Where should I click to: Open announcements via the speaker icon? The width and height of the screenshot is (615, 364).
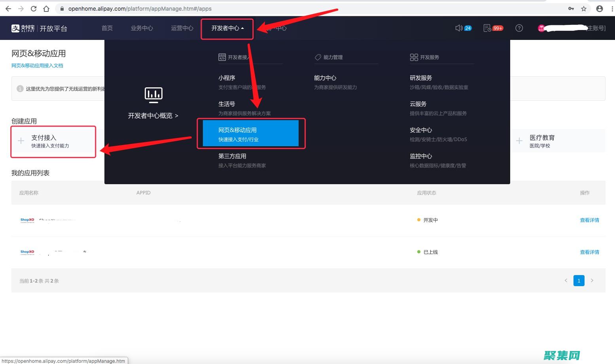click(459, 28)
